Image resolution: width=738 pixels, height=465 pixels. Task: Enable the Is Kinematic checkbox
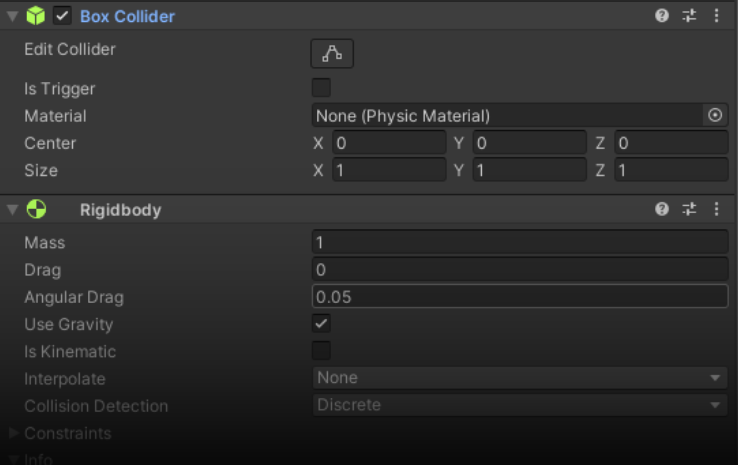pyautogui.click(x=321, y=351)
